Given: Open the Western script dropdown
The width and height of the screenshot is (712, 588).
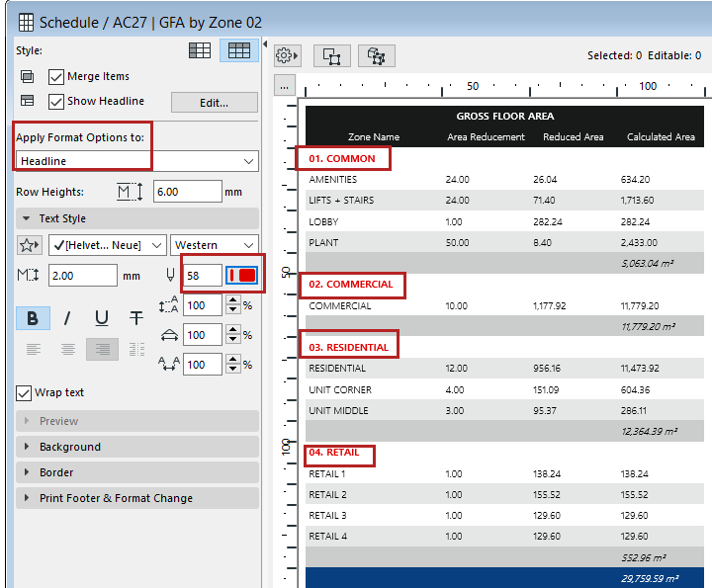Looking at the screenshot, I should pyautogui.click(x=215, y=245).
